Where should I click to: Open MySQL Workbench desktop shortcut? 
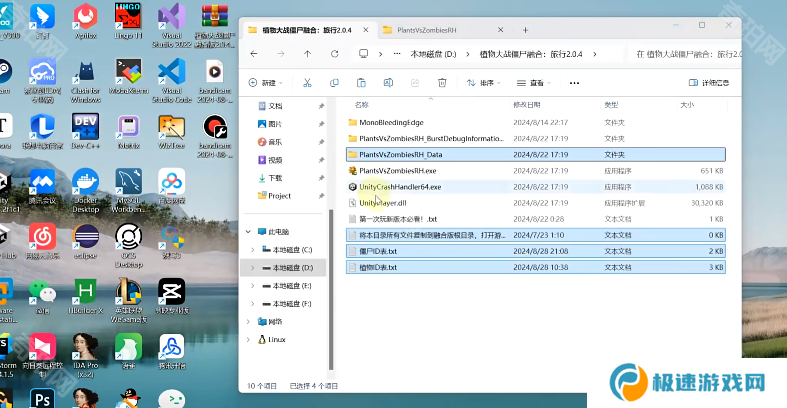pyautogui.click(x=128, y=191)
